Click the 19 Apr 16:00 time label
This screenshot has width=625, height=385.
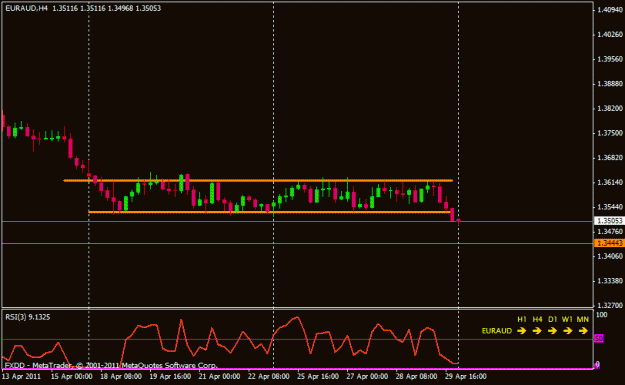coord(170,376)
